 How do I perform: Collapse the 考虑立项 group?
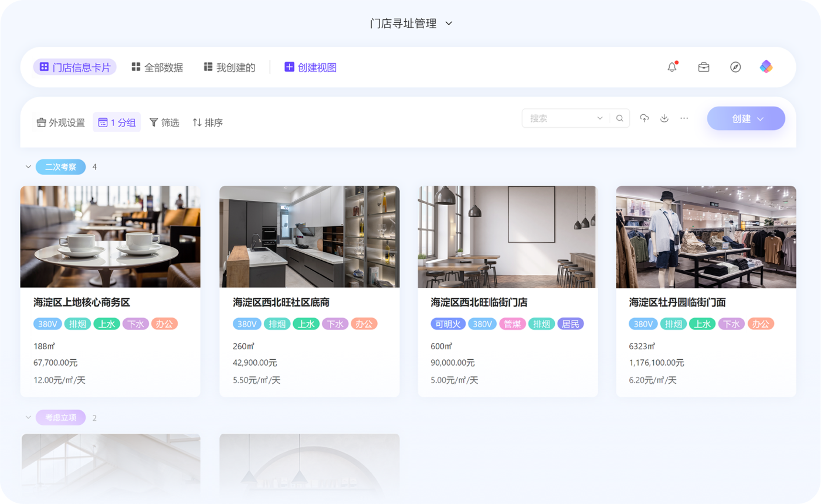point(28,418)
